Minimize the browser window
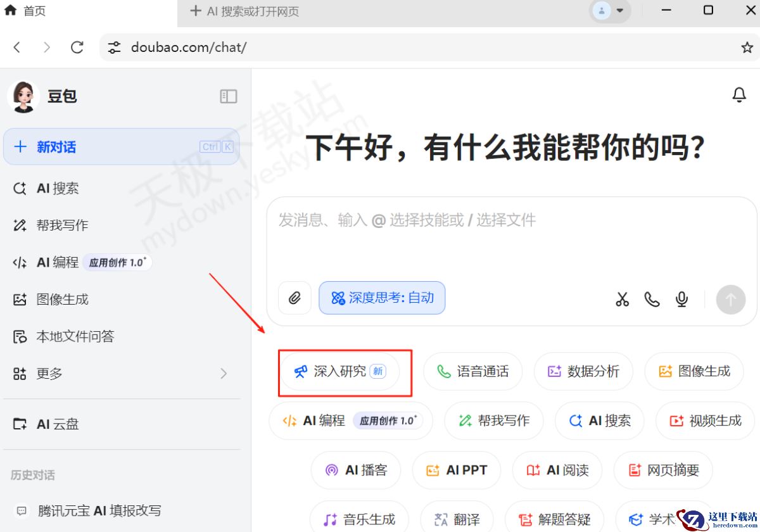 click(666, 10)
